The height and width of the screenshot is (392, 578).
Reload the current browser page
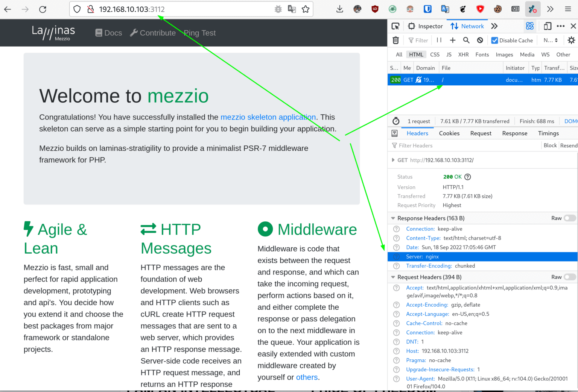tap(43, 9)
